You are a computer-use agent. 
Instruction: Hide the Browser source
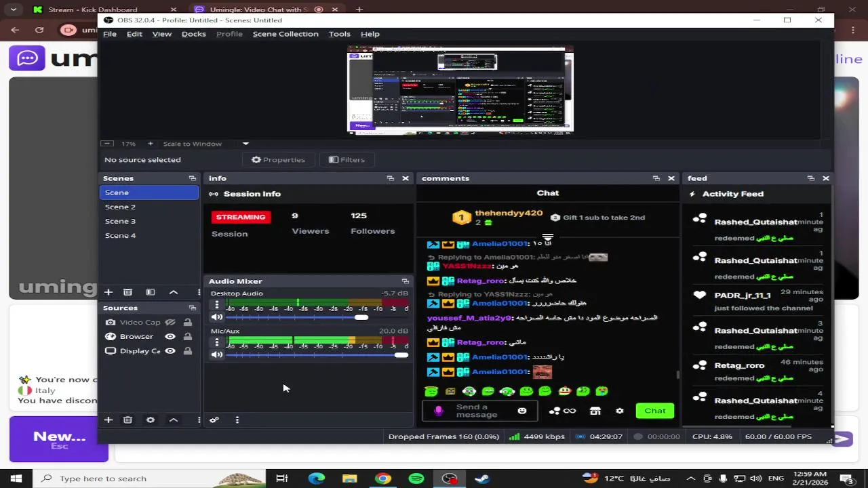click(170, 336)
